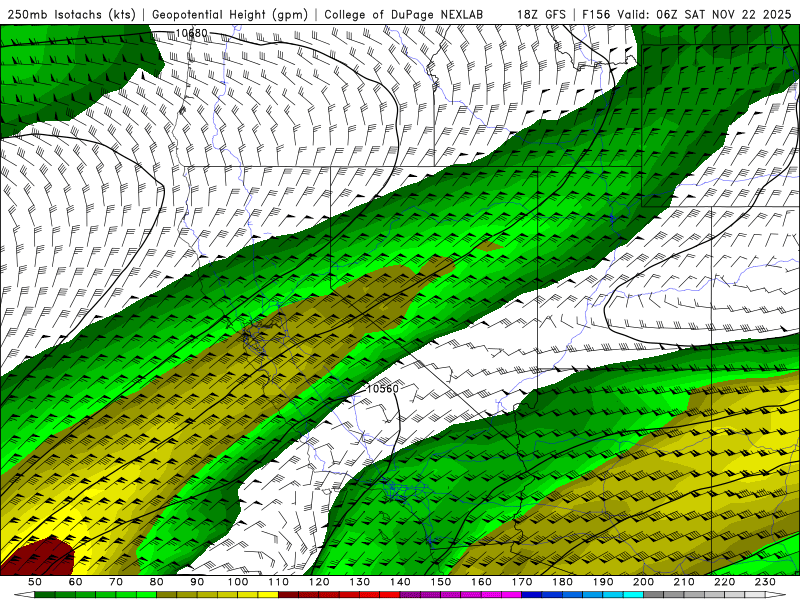
Task: Click the 130 value on the color scale
Action: point(360,582)
